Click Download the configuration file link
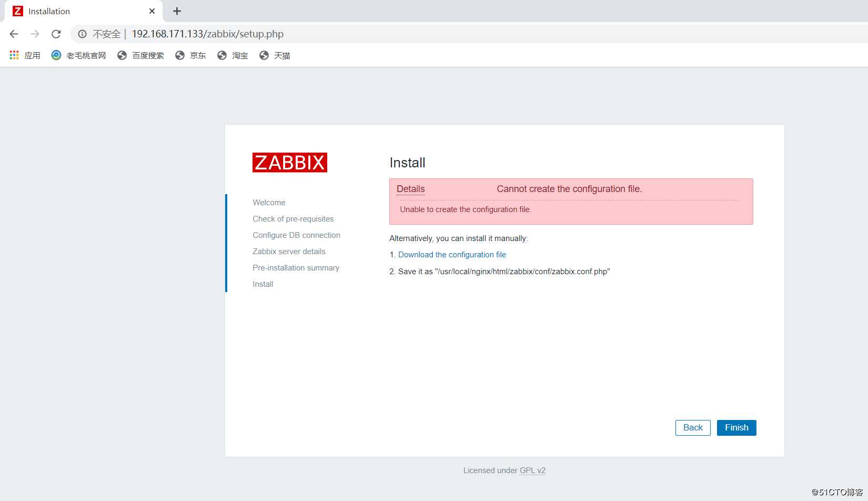The height and width of the screenshot is (501, 868). pyautogui.click(x=452, y=255)
